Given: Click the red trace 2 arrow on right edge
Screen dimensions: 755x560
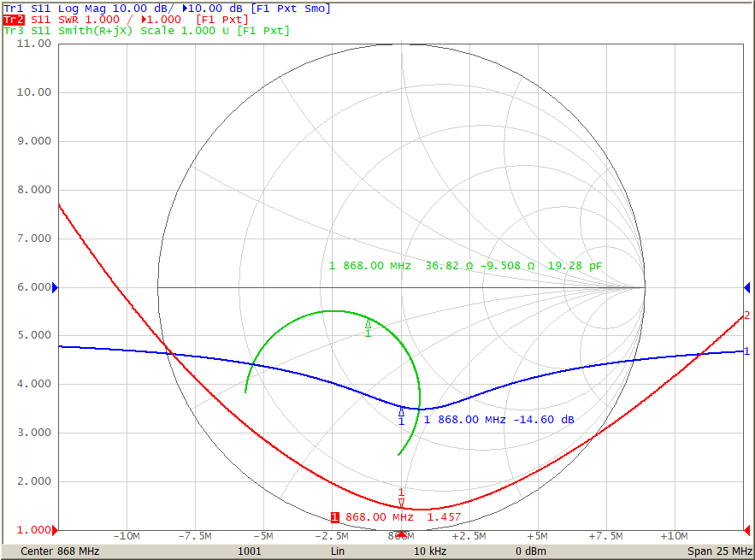Looking at the screenshot, I should coord(746,315).
